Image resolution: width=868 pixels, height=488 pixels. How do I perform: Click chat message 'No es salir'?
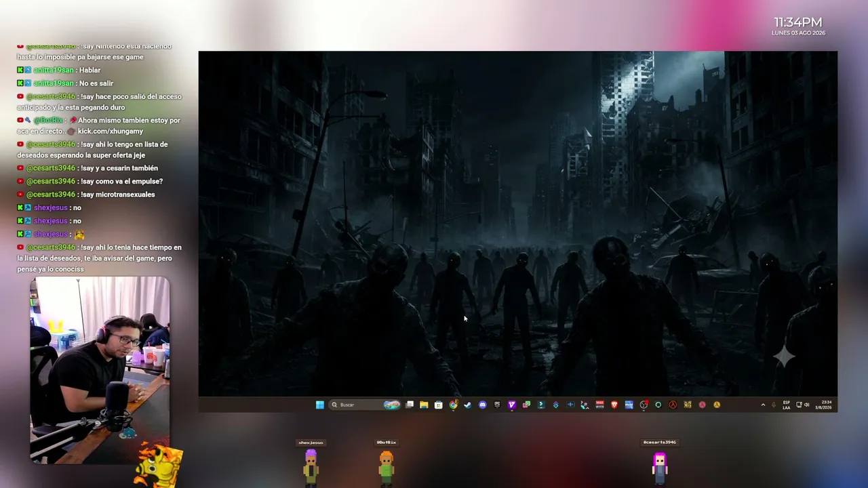pyautogui.click(x=96, y=83)
